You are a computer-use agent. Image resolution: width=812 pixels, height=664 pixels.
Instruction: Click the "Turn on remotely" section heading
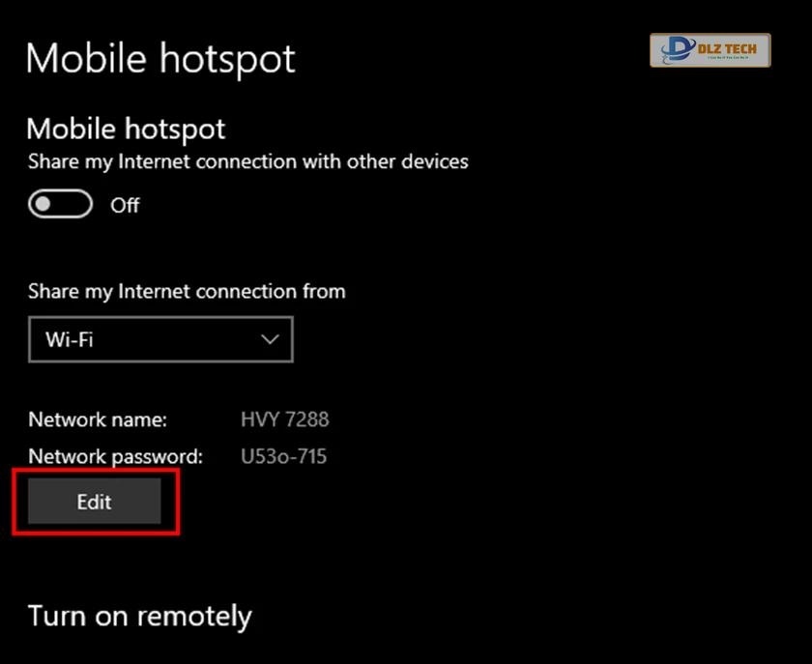pyautogui.click(x=139, y=616)
